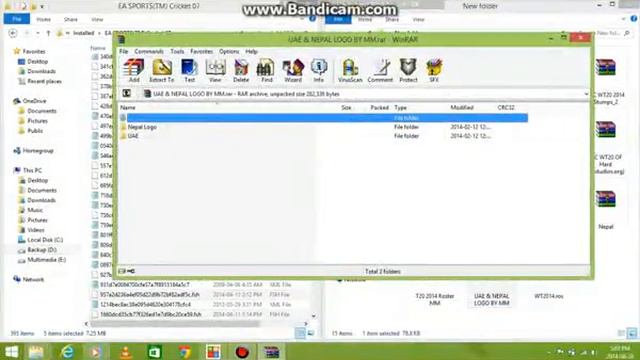640x360 pixels.
Task: Click the Up arrow in left Explorer
Action: click(48, 33)
